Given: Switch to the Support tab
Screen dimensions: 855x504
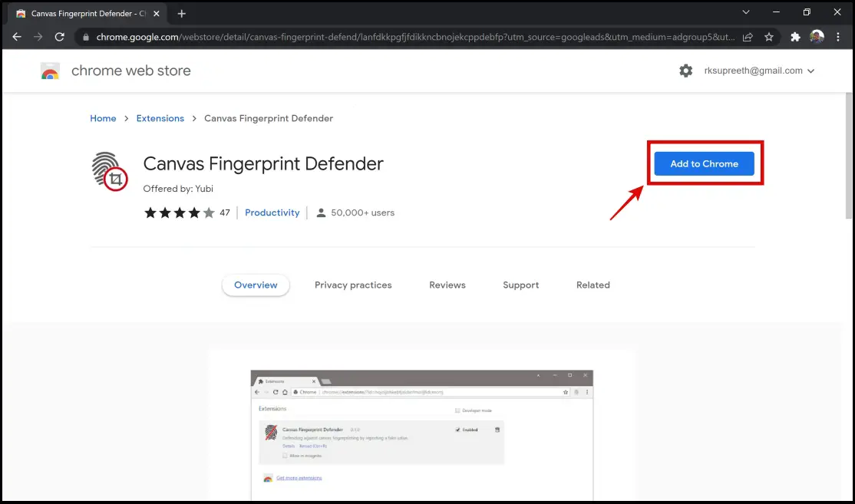Looking at the screenshot, I should (520, 285).
